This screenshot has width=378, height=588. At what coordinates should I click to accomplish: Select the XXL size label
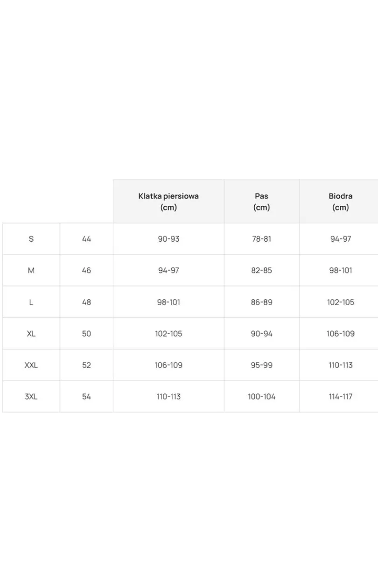pyautogui.click(x=31, y=365)
